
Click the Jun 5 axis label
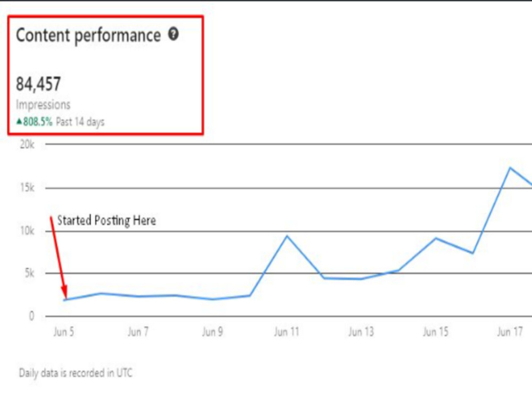point(63,331)
